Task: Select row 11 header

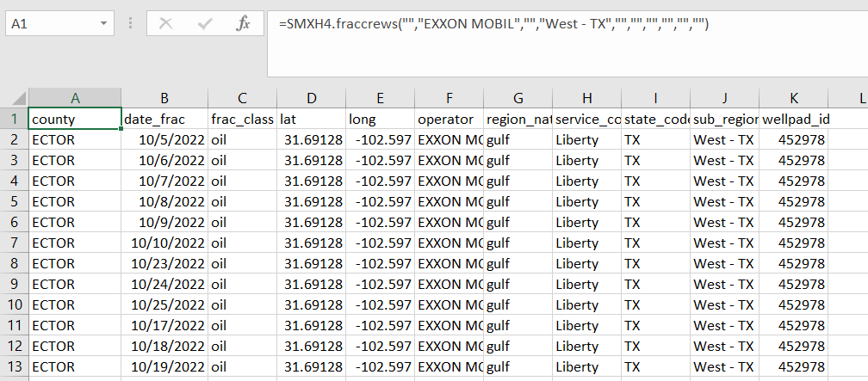Action: coord(15,325)
